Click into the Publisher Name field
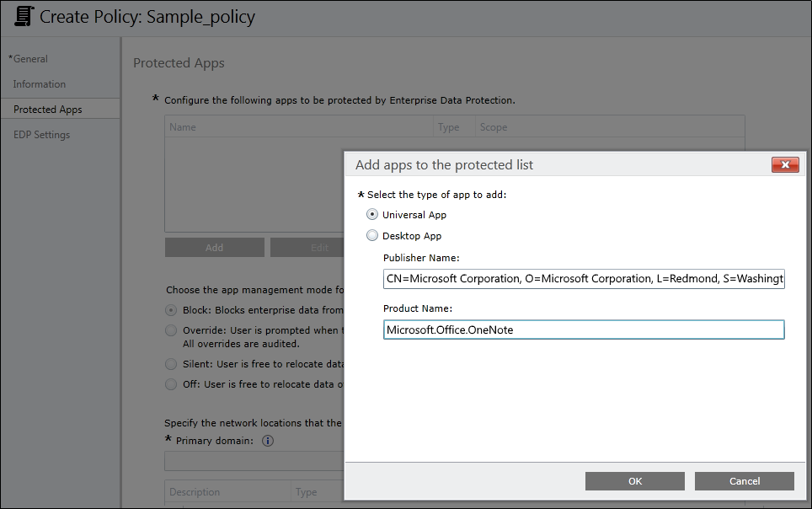Screen dimensions: 812x509 coord(583,279)
